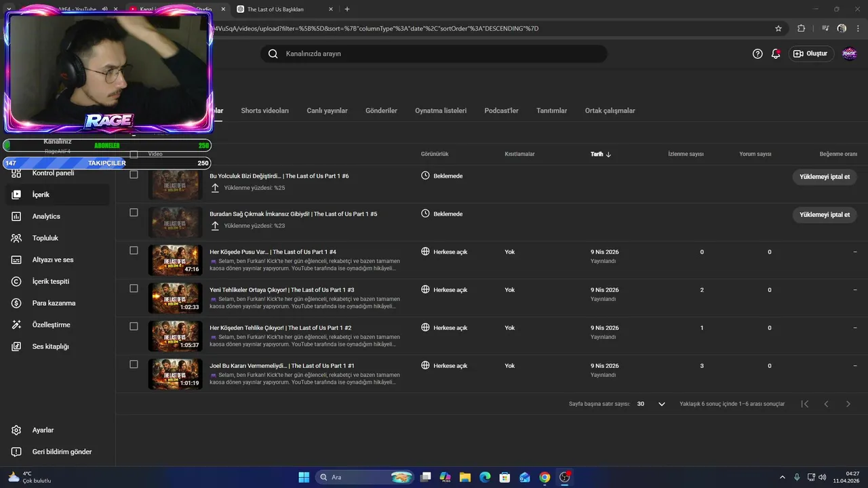Open the channel avatar account menu
Viewport: 868px width, 488px height.
(849, 54)
